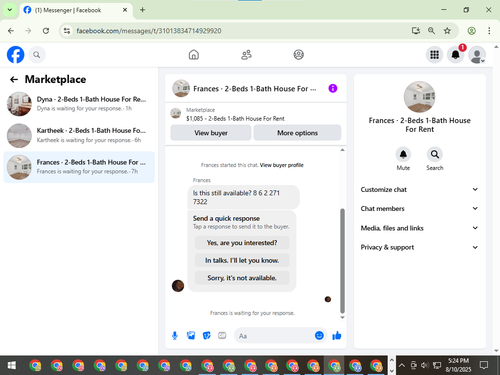The height and width of the screenshot is (375, 500).
Task: Expand the Customize chat section
Action: 419,189
